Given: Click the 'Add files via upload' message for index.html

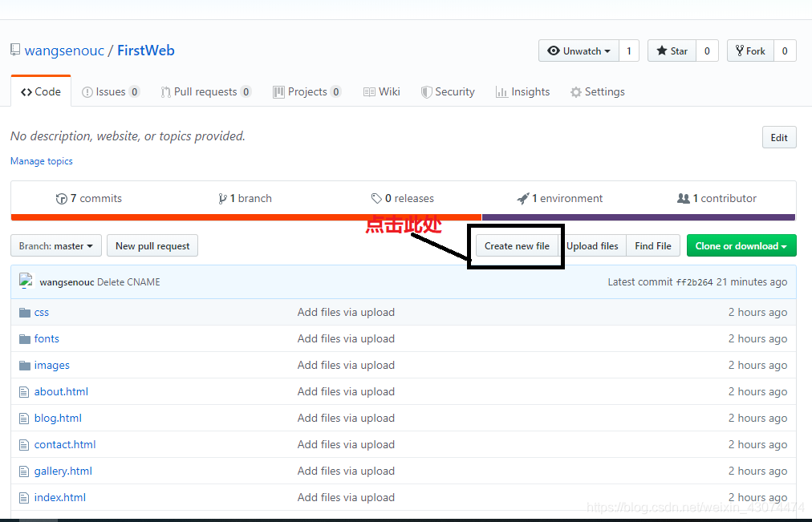Looking at the screenshot, I should click(346, 498).
